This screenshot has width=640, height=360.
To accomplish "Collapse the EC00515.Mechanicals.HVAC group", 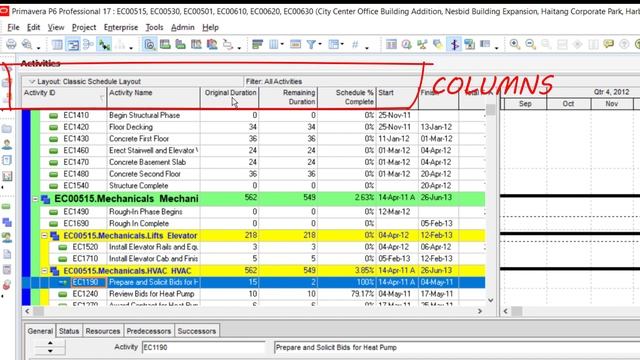I will point(44,271).
